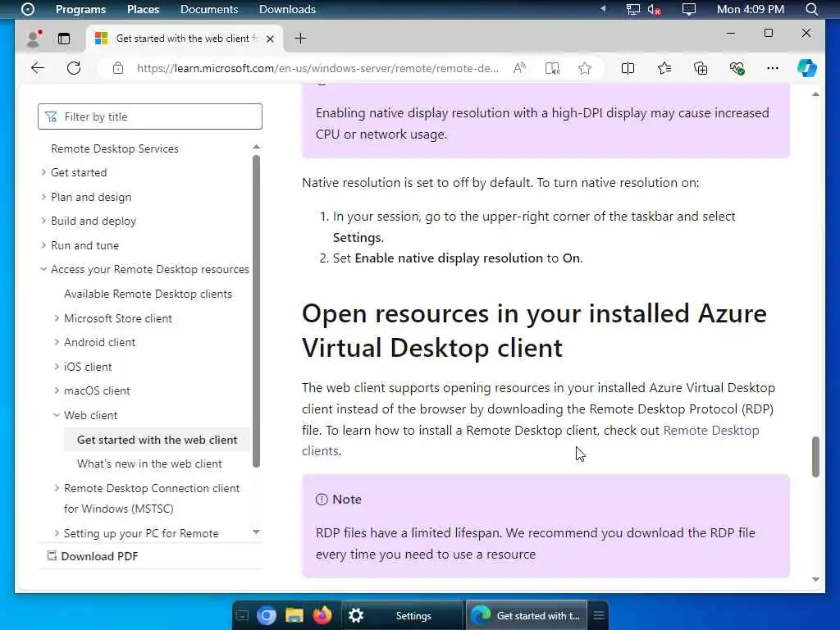Click the system logo in top panel
The width and height of the screenshot is (840, 630).
coord(27,9)
